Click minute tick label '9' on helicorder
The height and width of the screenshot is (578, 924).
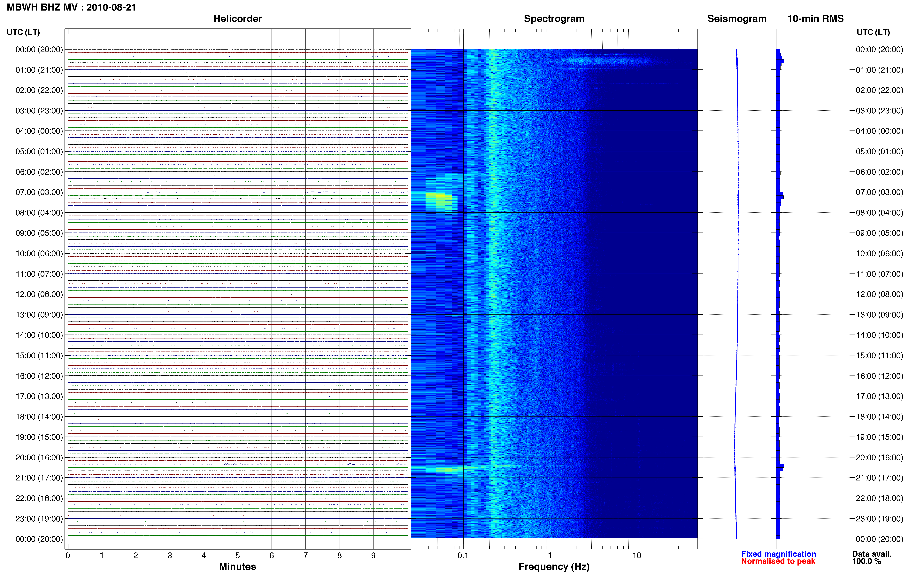pos(373,555)
